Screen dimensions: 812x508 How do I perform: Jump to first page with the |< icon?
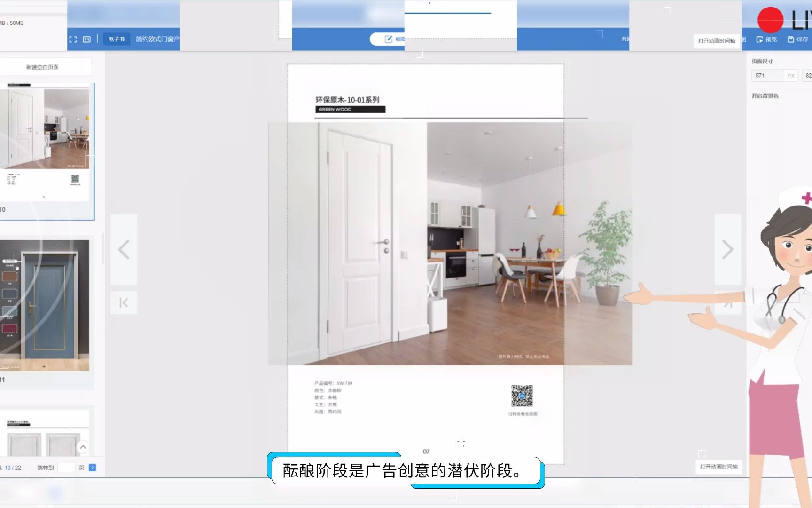coord(124,302)
